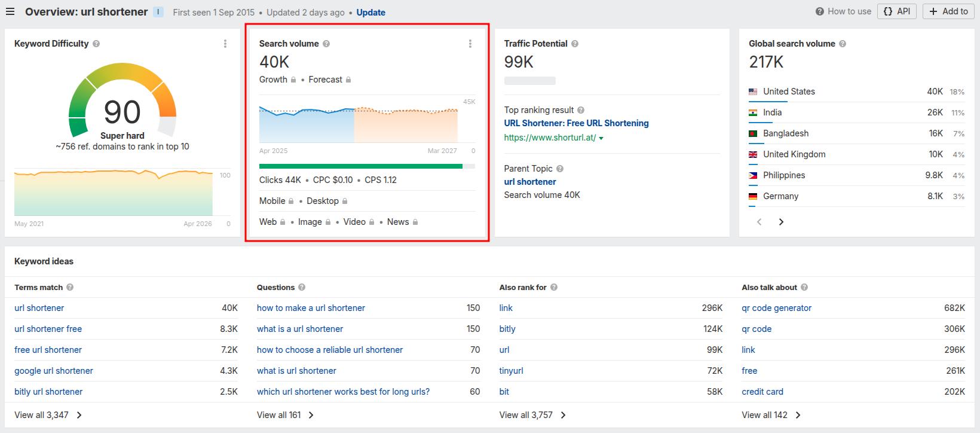Screen dimensions: 980x433
Task: Expand View all 161 questions
Action: click(x=286, y=415)
